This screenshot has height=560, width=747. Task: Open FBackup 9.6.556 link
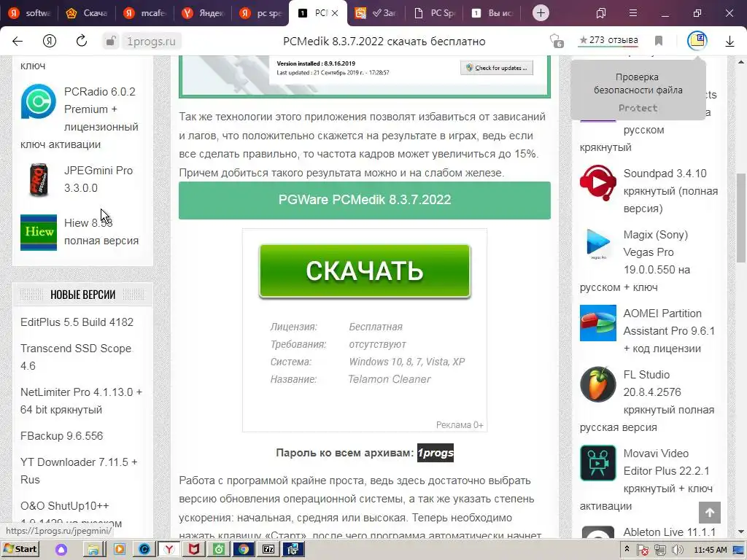61,436
